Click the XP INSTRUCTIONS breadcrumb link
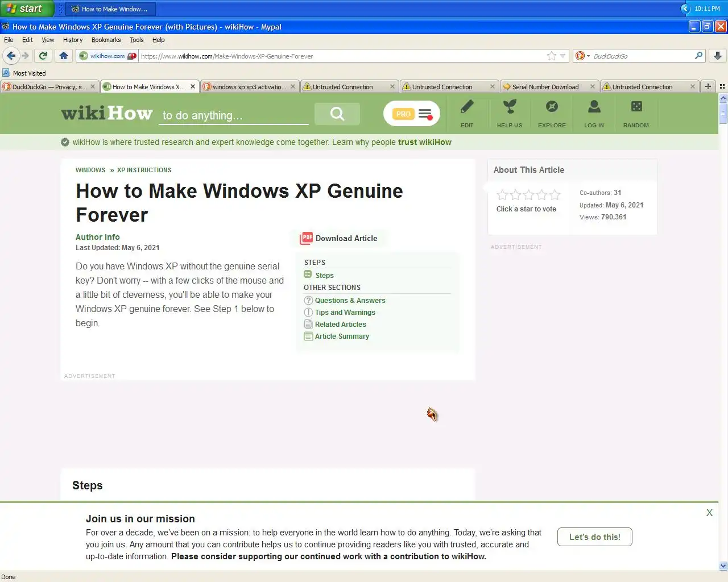 pos(144,170)
